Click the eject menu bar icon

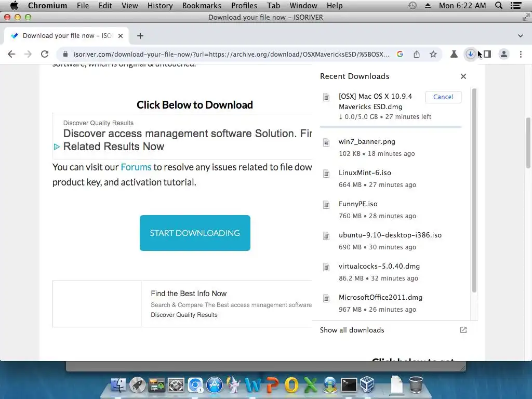[428, 6]
